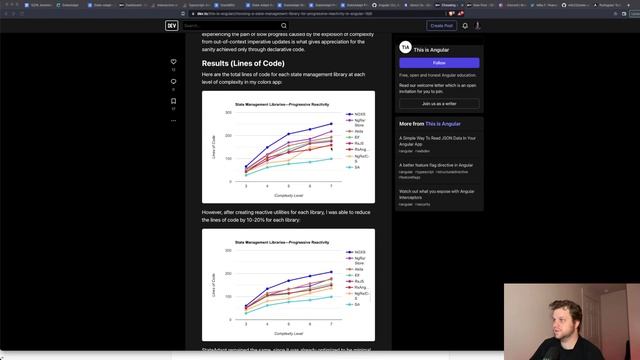Click the search magnifier icon
The image size is (640, 360).
coord(284,26)
